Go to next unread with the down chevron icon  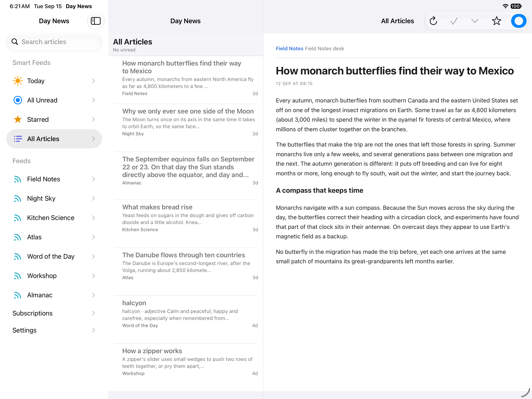(x=475, y=21)
